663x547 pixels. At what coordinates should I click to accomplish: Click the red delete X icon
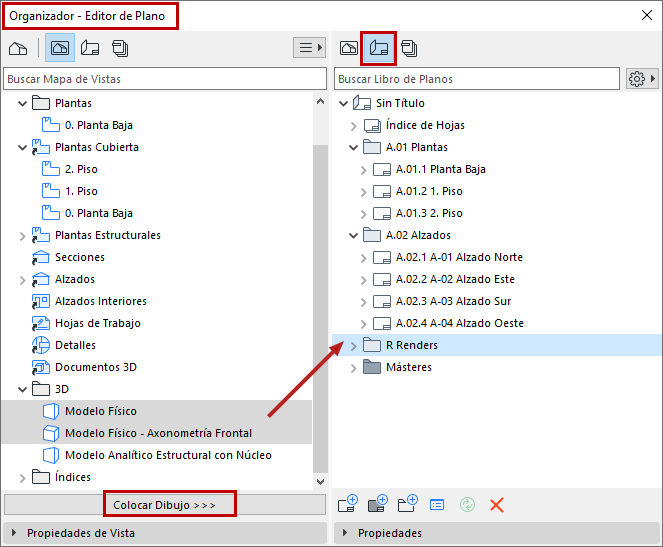(497, 505)
